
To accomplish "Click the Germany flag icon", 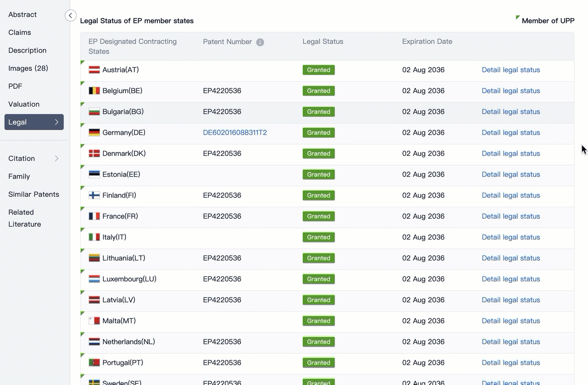I will (94, 133).
